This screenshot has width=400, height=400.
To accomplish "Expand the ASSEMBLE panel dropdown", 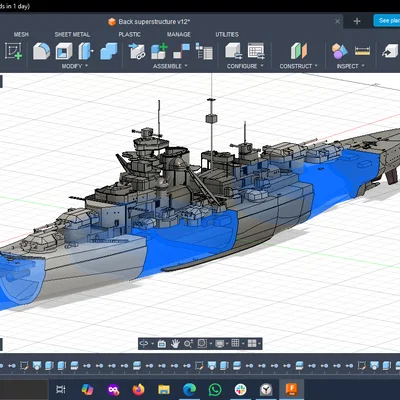I will (186, 66).
